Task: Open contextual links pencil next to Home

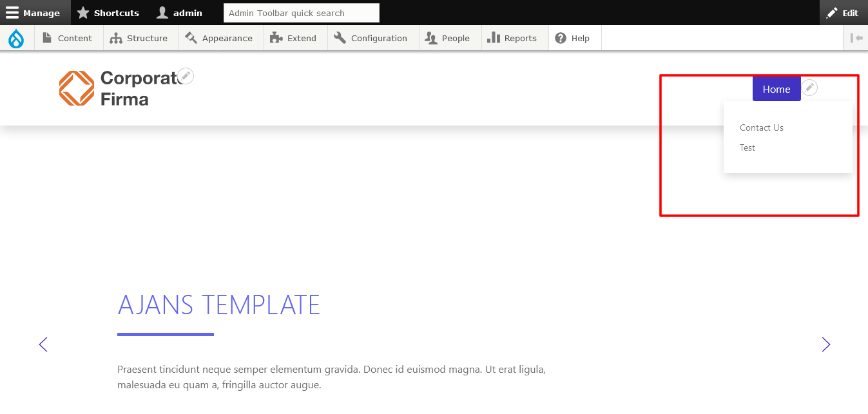Action: [809, 87]
